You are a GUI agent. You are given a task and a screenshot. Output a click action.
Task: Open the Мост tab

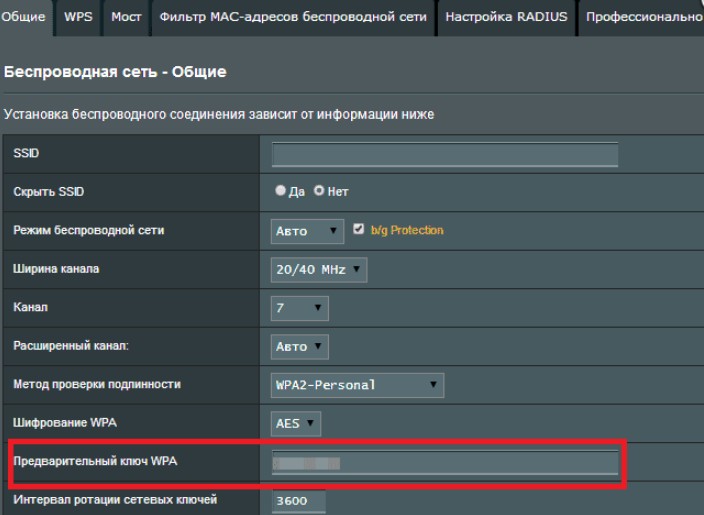tap(126, 17)
